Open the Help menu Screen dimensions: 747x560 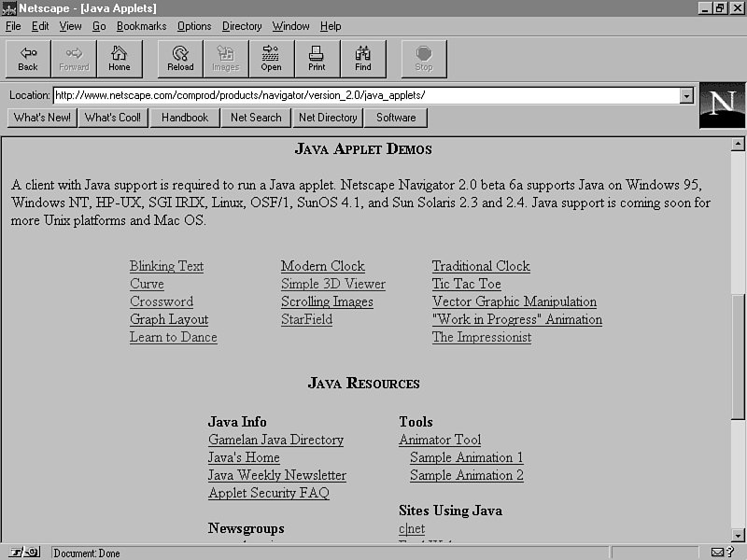[x=331, y=26]
